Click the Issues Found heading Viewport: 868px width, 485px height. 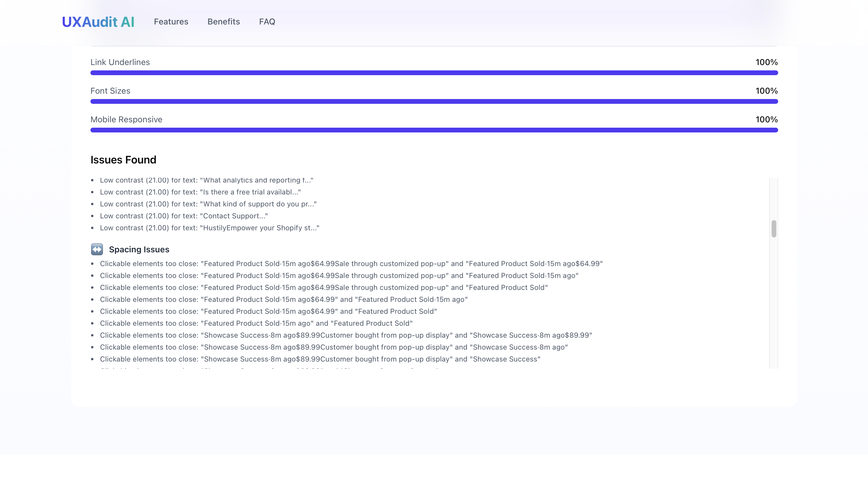[123, 160]
